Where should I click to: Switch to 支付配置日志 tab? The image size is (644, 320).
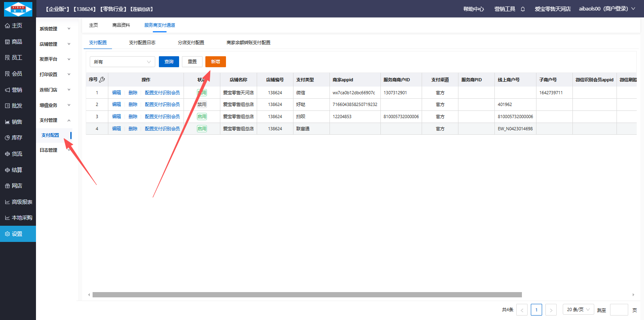point(142,42)
